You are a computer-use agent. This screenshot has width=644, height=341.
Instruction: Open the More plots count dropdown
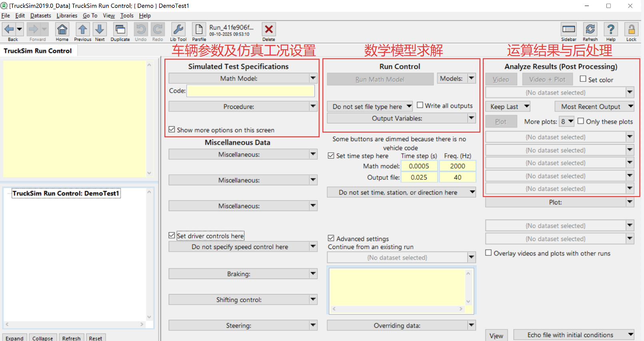[567, 121]
